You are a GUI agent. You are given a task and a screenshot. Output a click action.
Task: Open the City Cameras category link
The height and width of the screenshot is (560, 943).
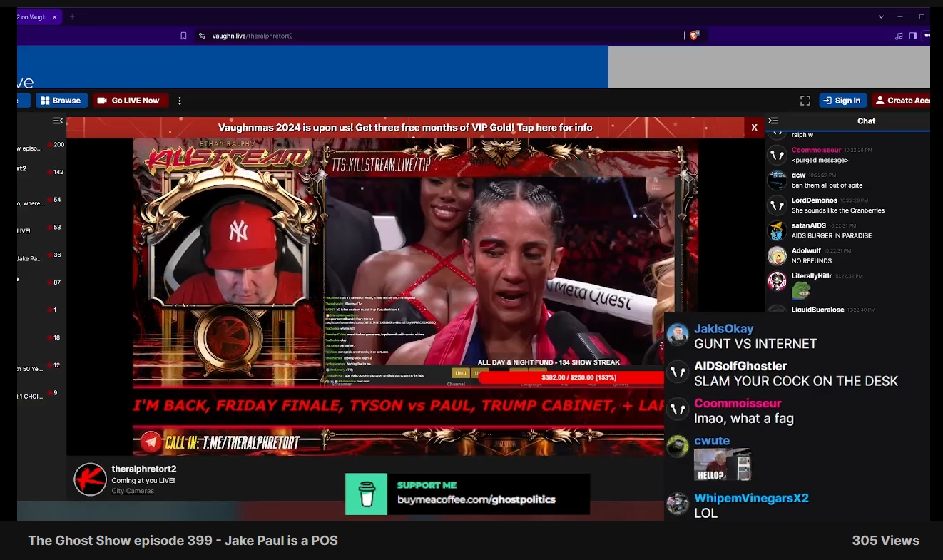pyautogui.click(x=133, y=491)
